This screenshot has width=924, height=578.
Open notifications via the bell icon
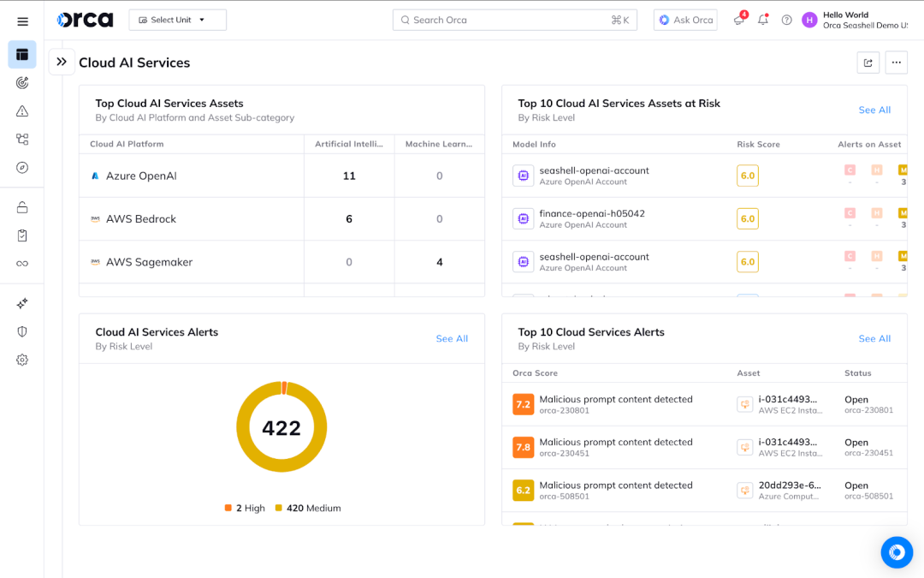(x=763, y=20)
